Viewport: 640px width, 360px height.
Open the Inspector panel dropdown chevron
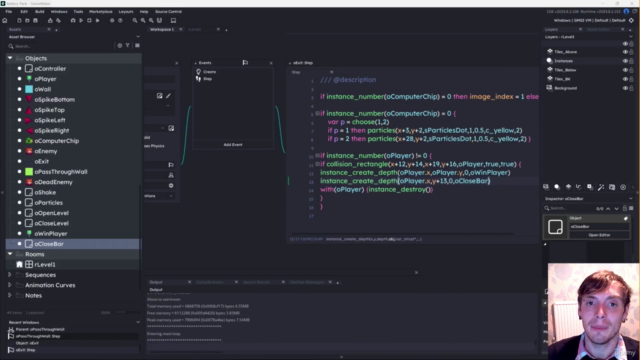pyautogui.click(x=631, y=198)
